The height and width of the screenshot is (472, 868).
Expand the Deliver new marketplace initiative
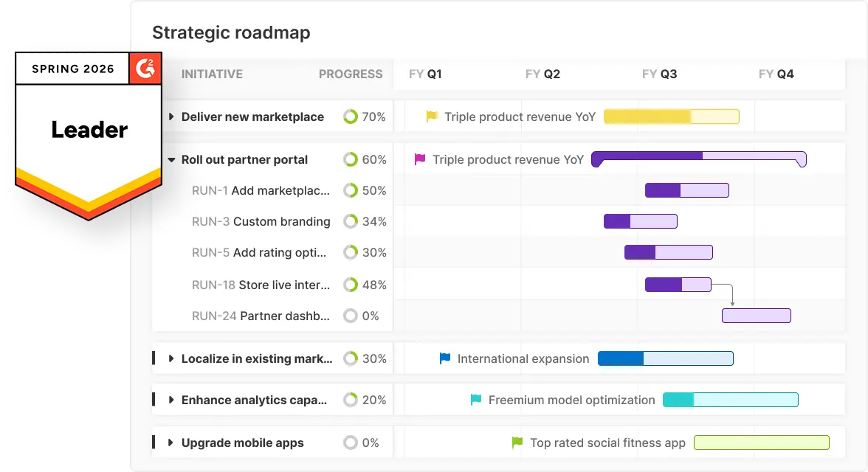click(x=171, y=117)
